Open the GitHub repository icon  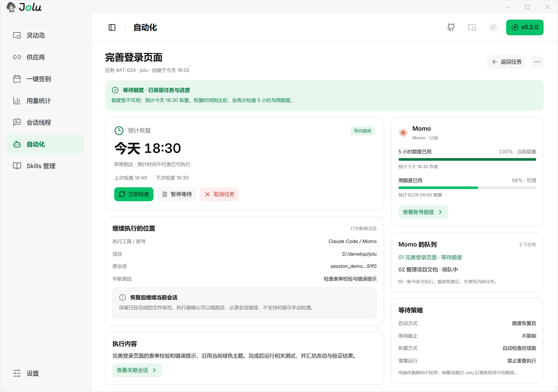coord(451,27)
